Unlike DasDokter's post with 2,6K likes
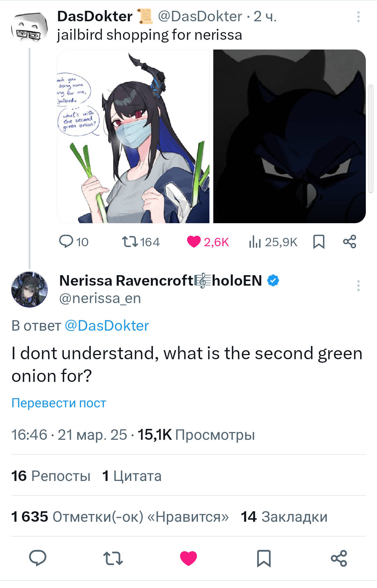This screenshot has width=377, height=588. (x=194, y=242)
